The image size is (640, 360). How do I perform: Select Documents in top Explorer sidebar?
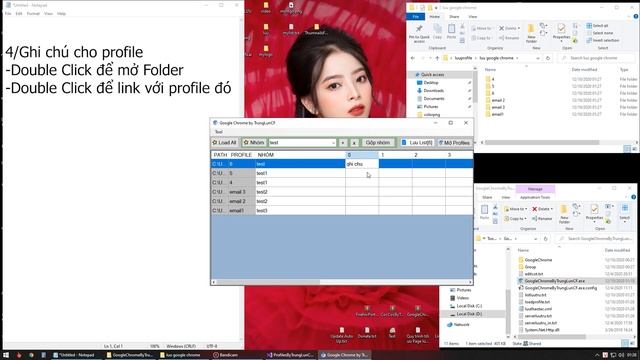coord(433,98)
